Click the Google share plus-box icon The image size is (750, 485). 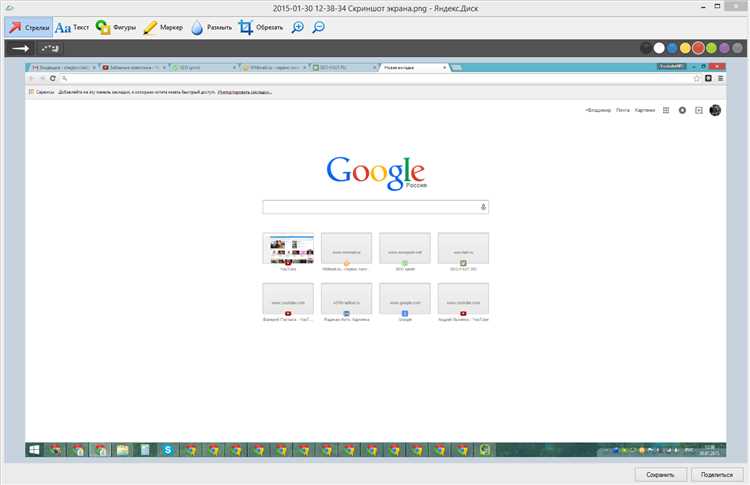[699, 110]
